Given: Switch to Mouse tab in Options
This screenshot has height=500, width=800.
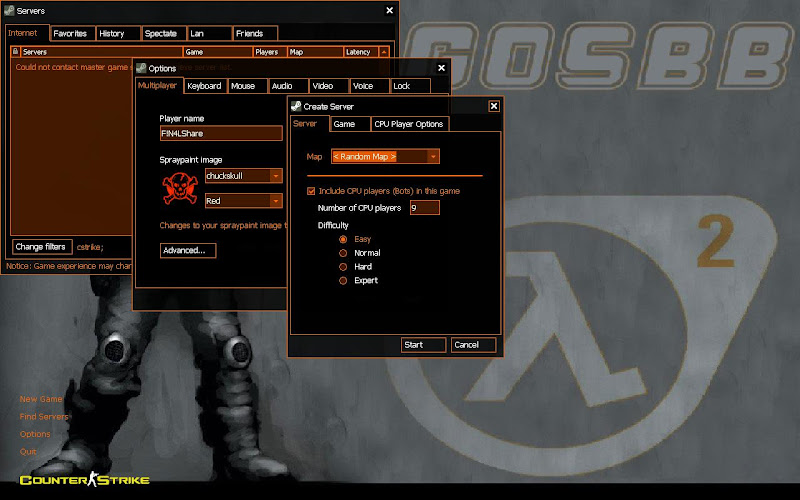Looking at the screenshot, I should 247,86.
